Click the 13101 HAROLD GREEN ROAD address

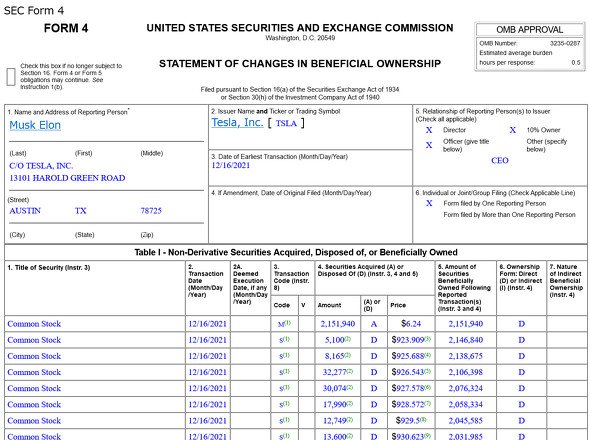[x=67, y=178]
